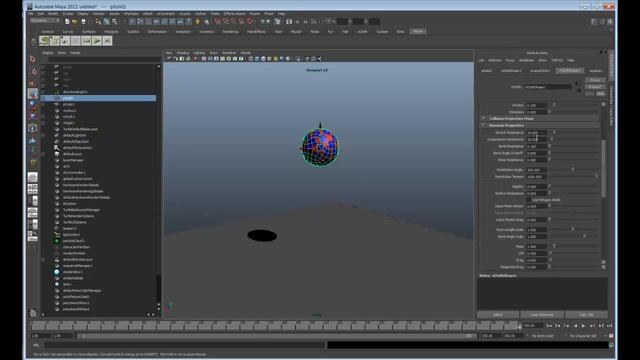Click the viewport Camera Attributes icon
Viewport: 640px width, 360px height.
point(175,59)
